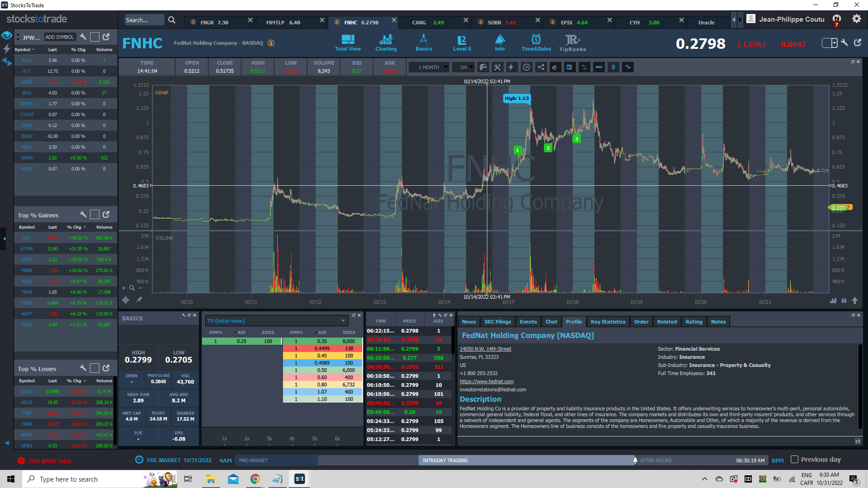This screenshot has width=868, height=488.
Task: Toggle the Previous day checkbox
Action: 794,460
